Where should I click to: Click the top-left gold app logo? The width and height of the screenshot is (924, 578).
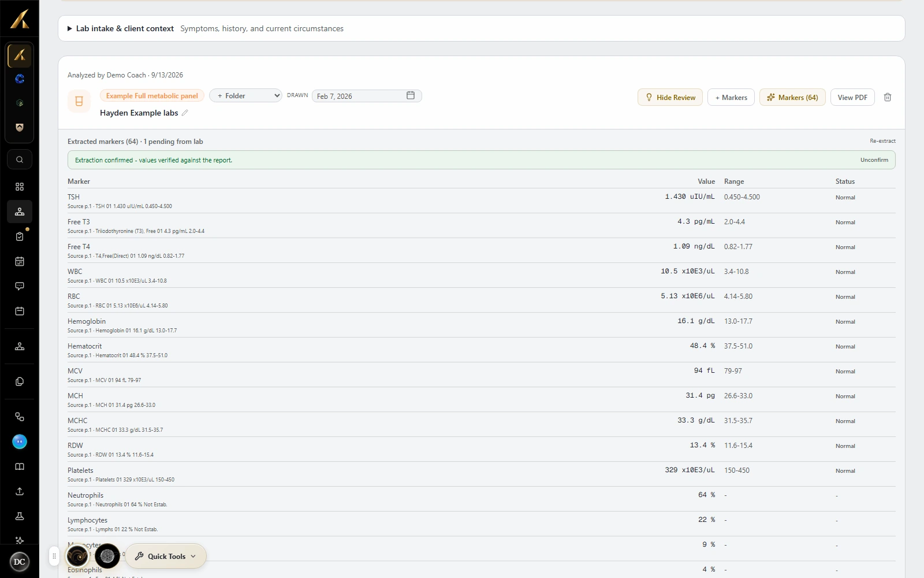tap(20, 19)
